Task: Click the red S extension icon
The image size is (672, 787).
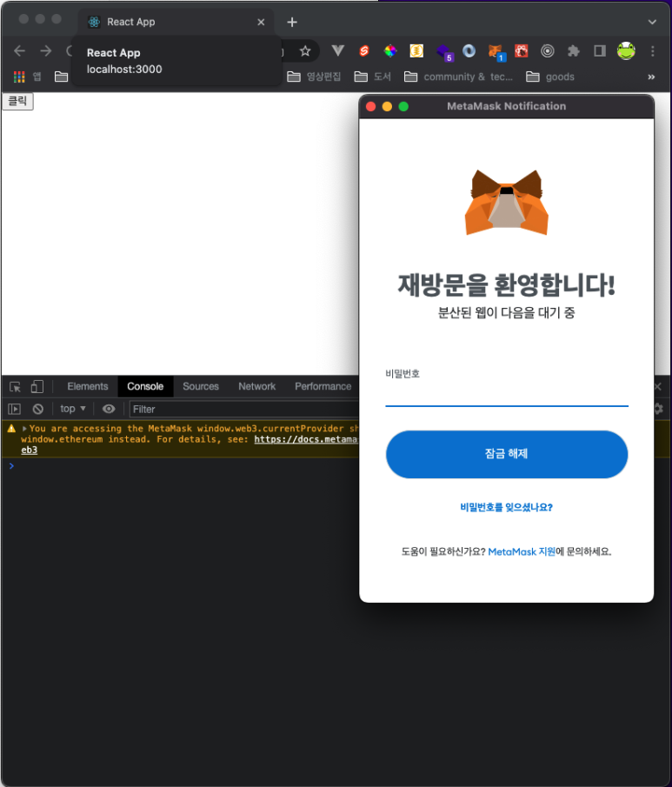Action: click(x=364, y=50)
